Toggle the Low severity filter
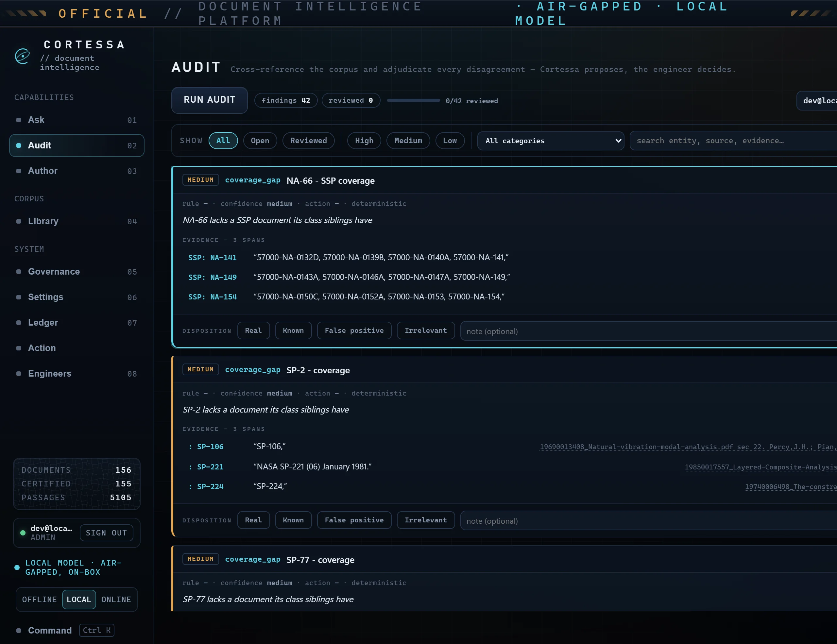The height and width of the screenshot is (644, 837). pyautogui.click(x=450, y=141)
